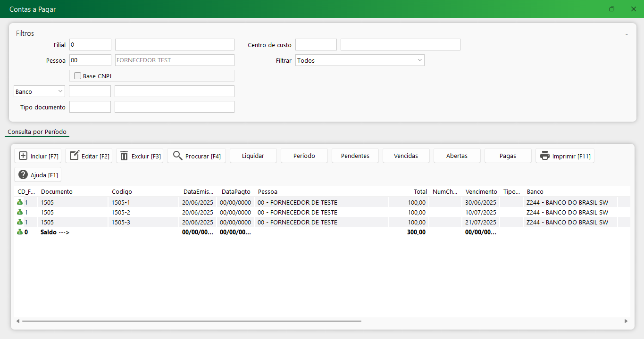
Task: Collapse the Filtros panel with dash
Action: point(627,34)
